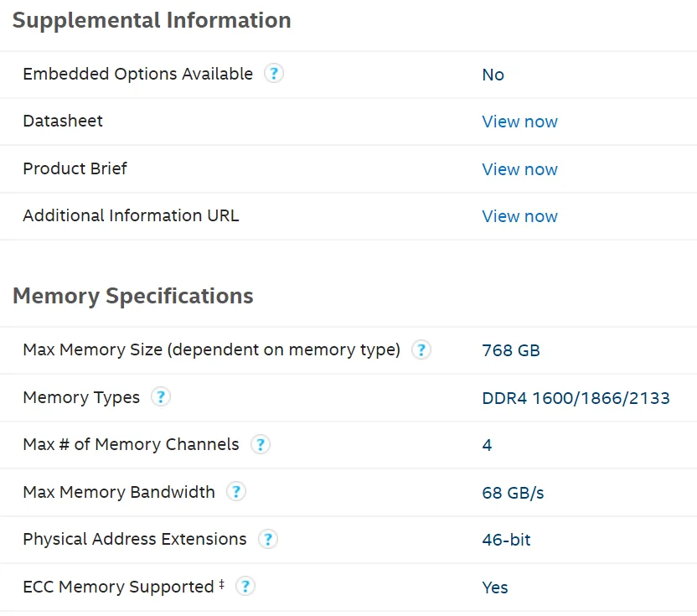Click the 46-bit address extension value
Viewport: 697px width, 616px height.
click(506, 540)
